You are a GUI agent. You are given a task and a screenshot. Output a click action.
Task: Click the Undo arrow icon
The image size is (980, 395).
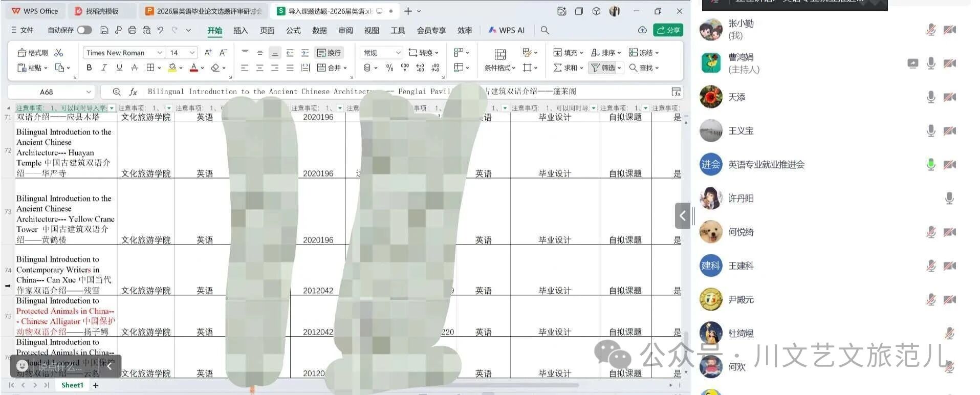(160, 30)
